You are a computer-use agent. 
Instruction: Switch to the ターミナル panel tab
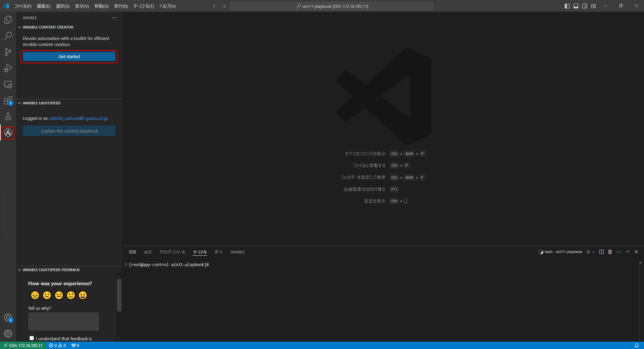[x=200, y=252]
